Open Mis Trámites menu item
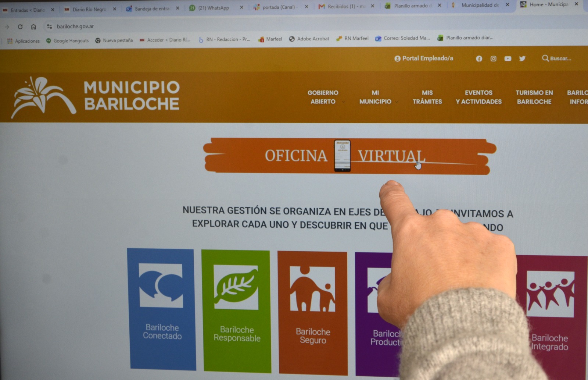The height and width of the screenshot is (380, 588). click(x=427, y=97)
